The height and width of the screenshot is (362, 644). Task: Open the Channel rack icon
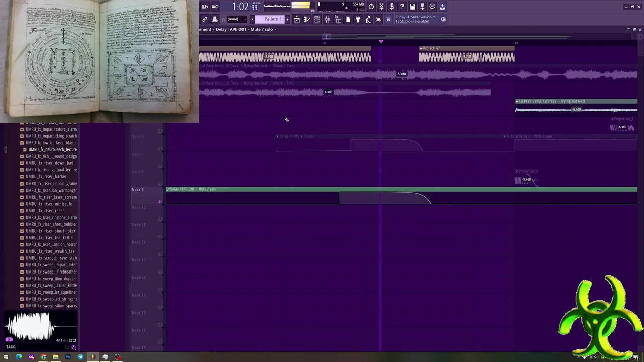pyautogui.click(x=317, y=19)
